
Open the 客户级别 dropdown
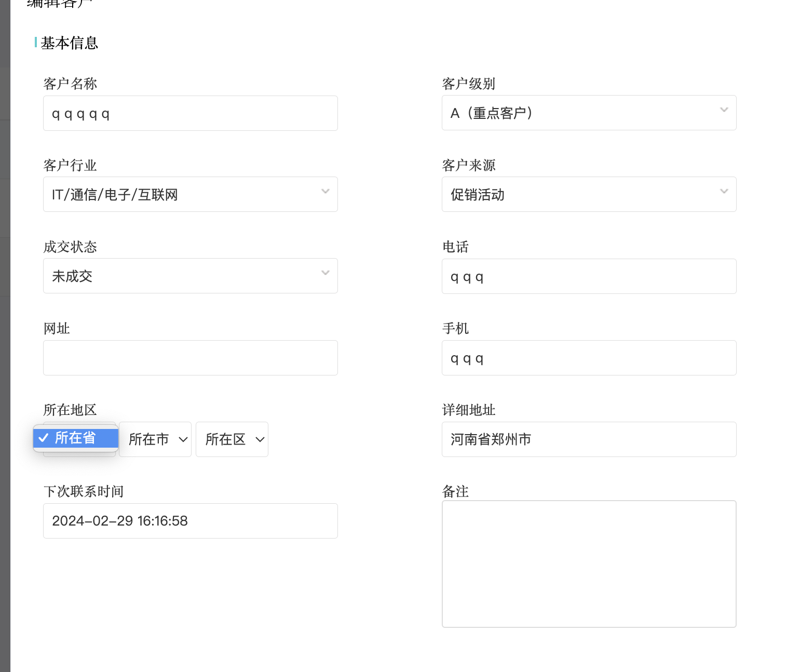[589, 113]
